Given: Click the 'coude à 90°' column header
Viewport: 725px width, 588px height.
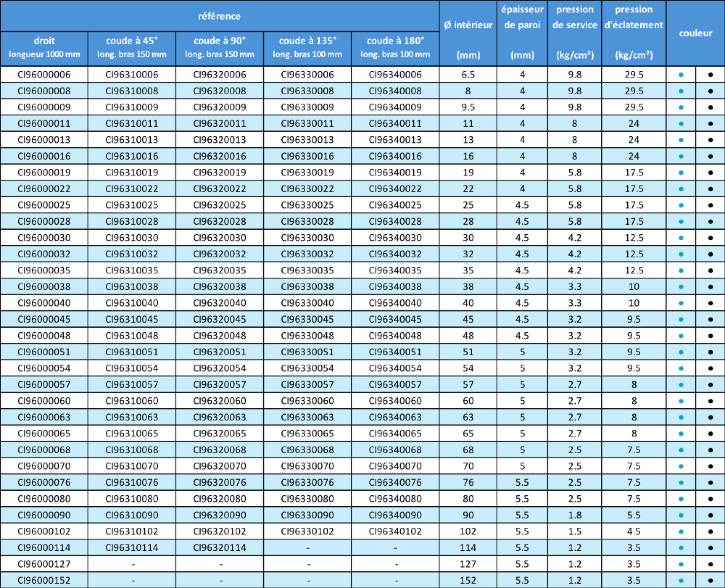Looking at the screenshot, I should coord(220,47).
